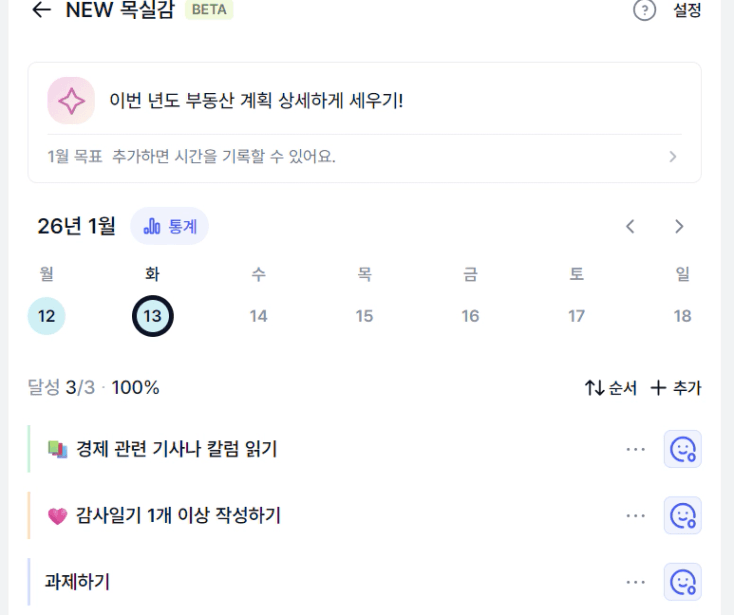Click the pink sparkle goal icon

pyautogui.click(x=71, y=101)
